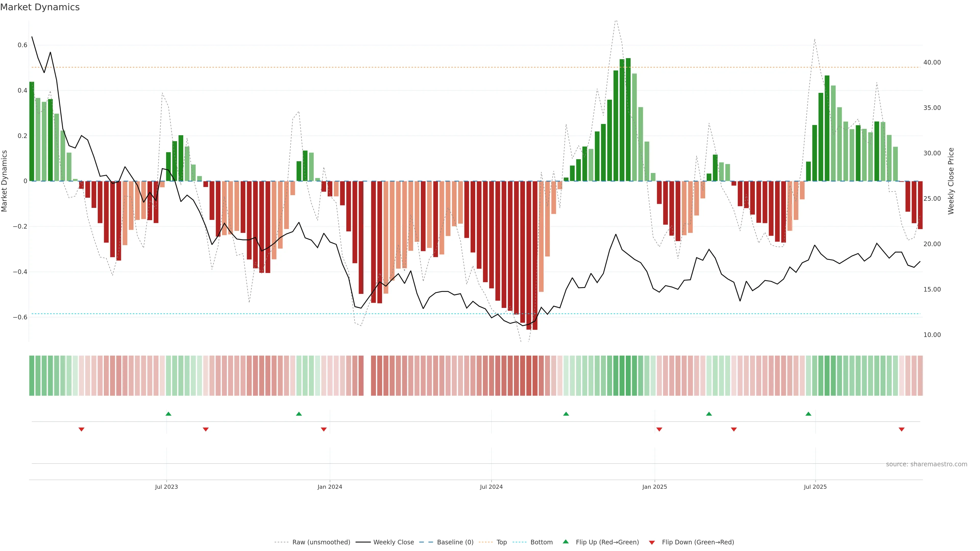Click the Jan 2024 x-axis label
Screen dimensions: 980x551
(330, 487)
